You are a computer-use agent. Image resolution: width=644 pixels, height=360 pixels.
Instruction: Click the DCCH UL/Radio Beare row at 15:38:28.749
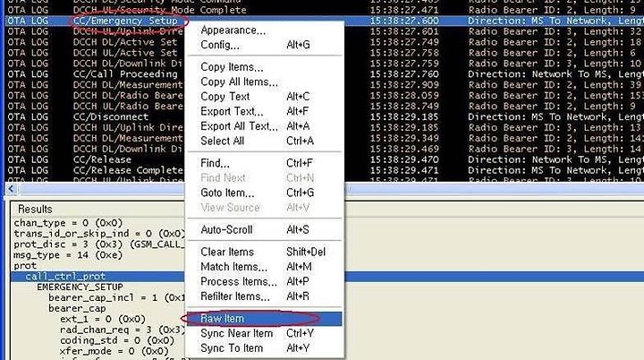[128, 107]
